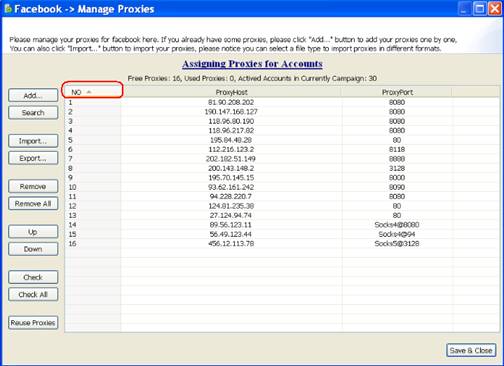Click port cell Socks4@8080
The width and height of the screenshot is (504, 366).
point(397,225)
